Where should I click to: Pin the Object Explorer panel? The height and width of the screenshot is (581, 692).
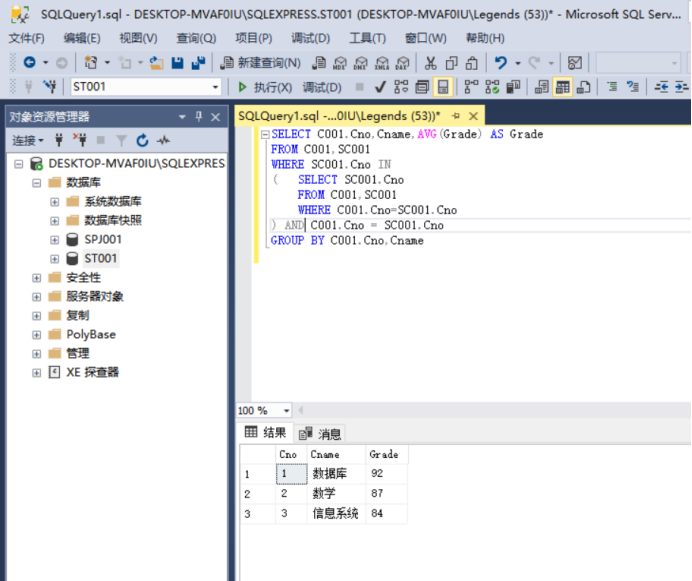[x=199, y=117]
